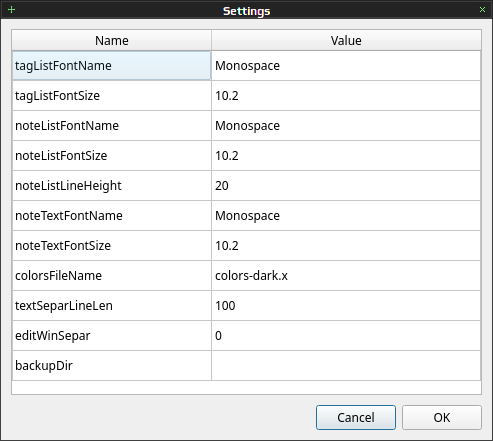The image size is (493, 441).
Task: Select the editWinSepar name cell
Action: click(112, 336)
